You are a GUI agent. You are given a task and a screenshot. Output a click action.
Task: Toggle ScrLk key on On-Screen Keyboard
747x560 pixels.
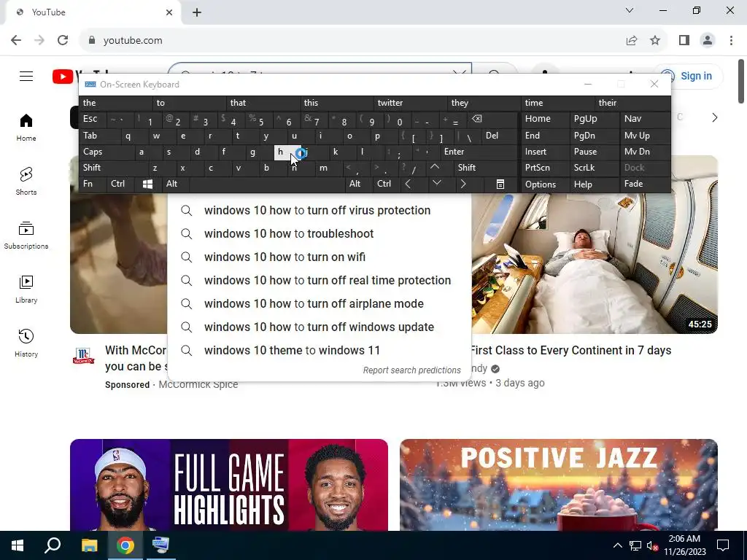point(594,168)
